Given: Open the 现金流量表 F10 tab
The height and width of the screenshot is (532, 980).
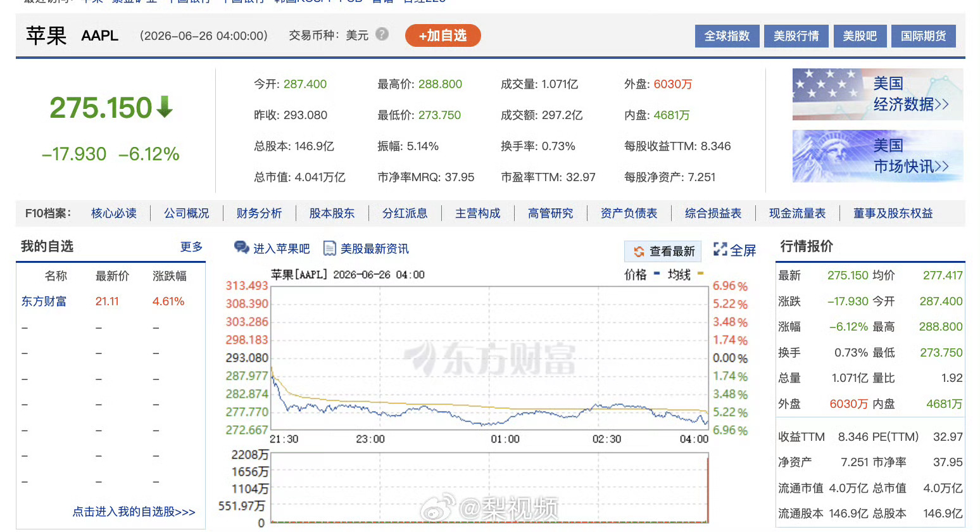Looking at the screenshot, I should (798, 213).
